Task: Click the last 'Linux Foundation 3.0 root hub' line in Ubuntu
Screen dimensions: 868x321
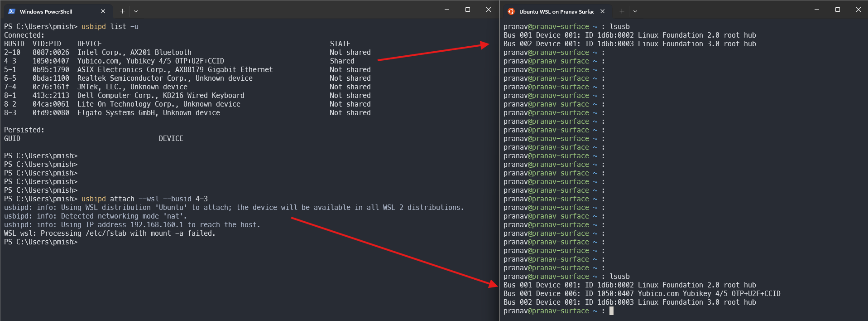Action: point(630,302)
